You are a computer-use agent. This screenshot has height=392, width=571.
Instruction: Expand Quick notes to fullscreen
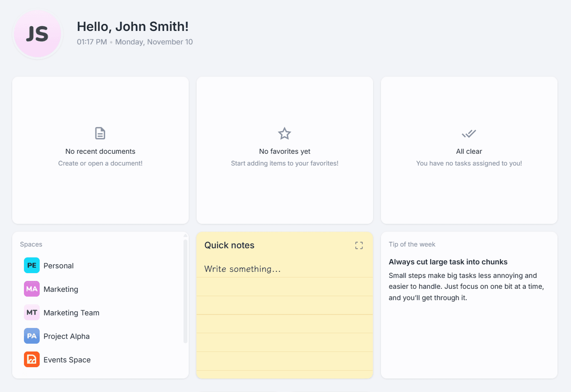tap(359, 246)
